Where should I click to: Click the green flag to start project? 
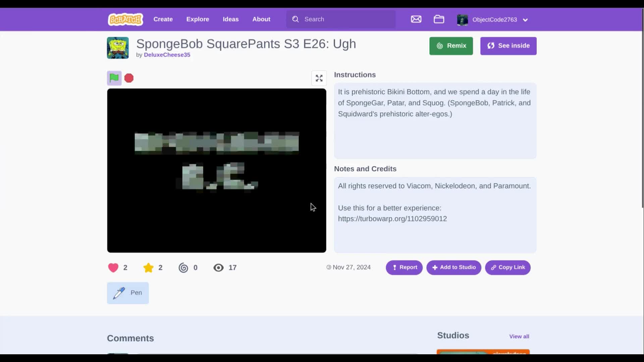pos(114,78)
